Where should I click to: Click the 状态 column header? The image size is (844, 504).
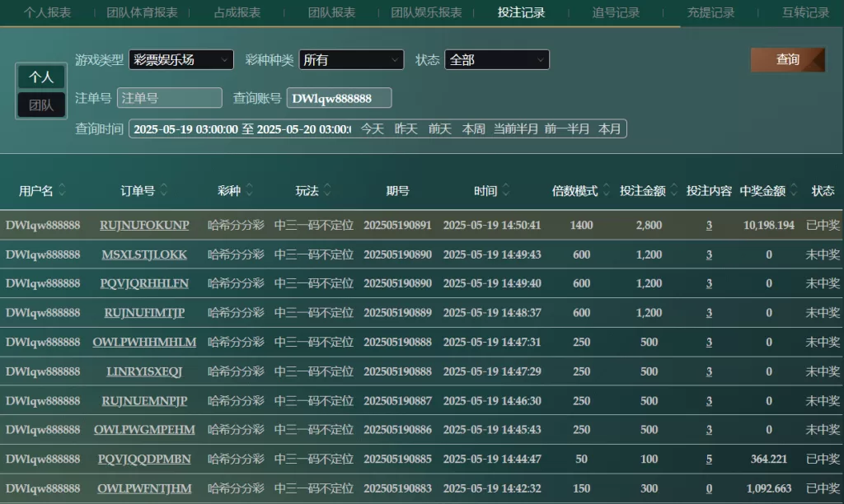pos(823,191)
